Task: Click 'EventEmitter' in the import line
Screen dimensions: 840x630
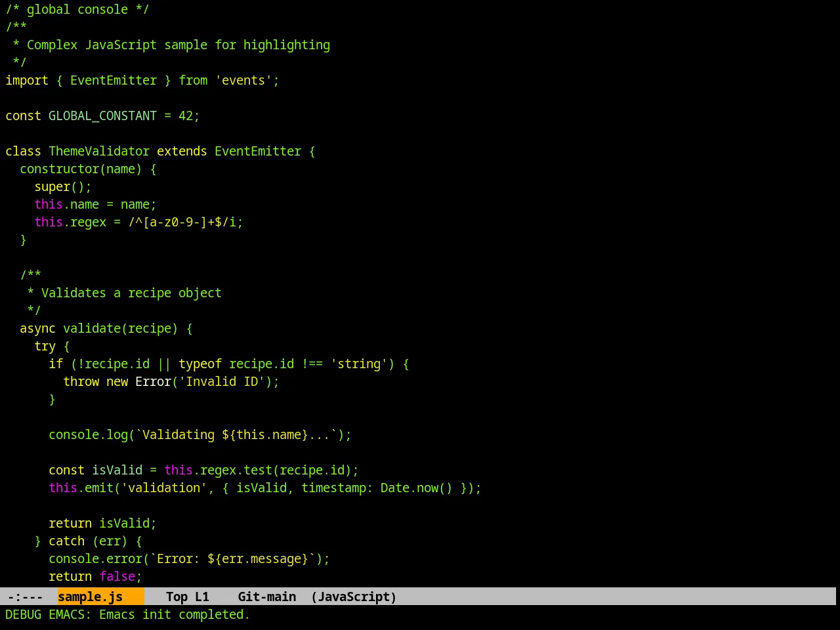Action: tap(114, 80)
